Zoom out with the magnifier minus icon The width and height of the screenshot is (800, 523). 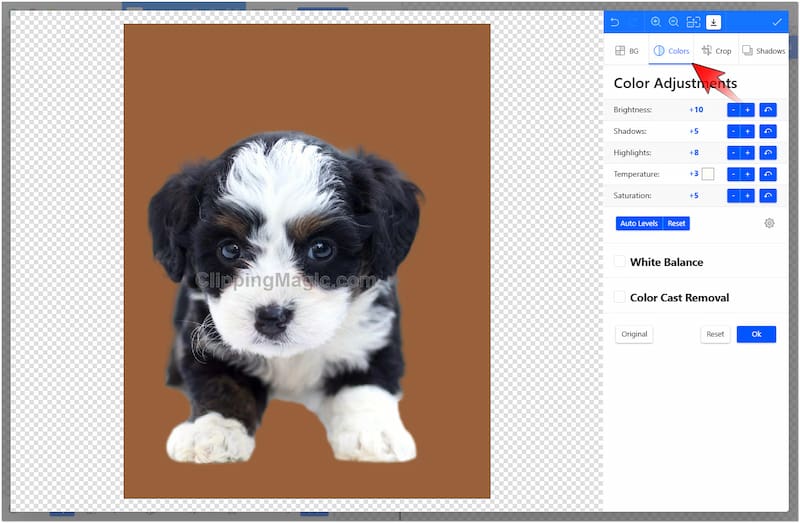click(x=674, y=22)
